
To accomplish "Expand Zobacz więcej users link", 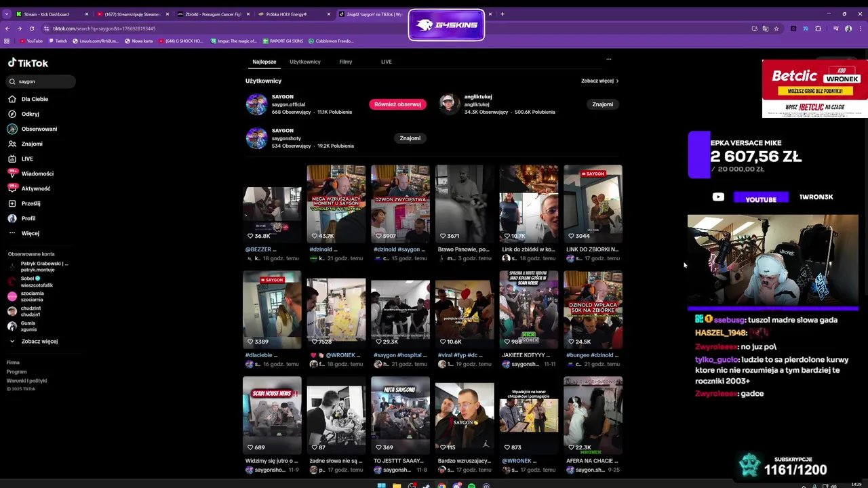I will (600, 81).
